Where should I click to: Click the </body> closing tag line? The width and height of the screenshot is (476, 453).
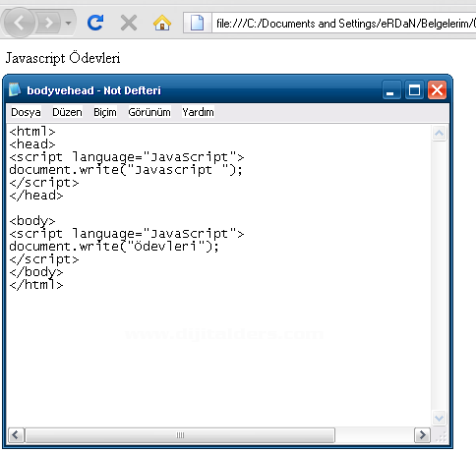36,272
